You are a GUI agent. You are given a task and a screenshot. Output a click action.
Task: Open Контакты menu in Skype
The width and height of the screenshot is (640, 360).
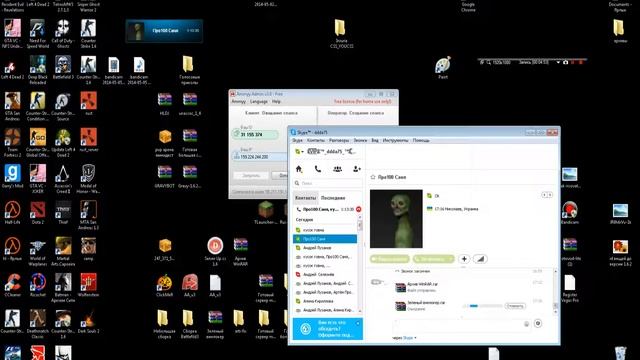pos(316,140)
